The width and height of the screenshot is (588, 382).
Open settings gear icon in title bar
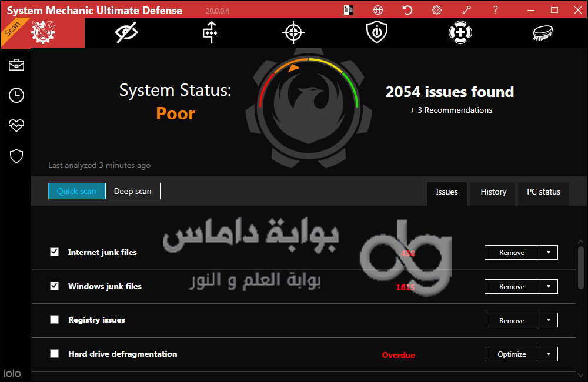tap(437, 10)
